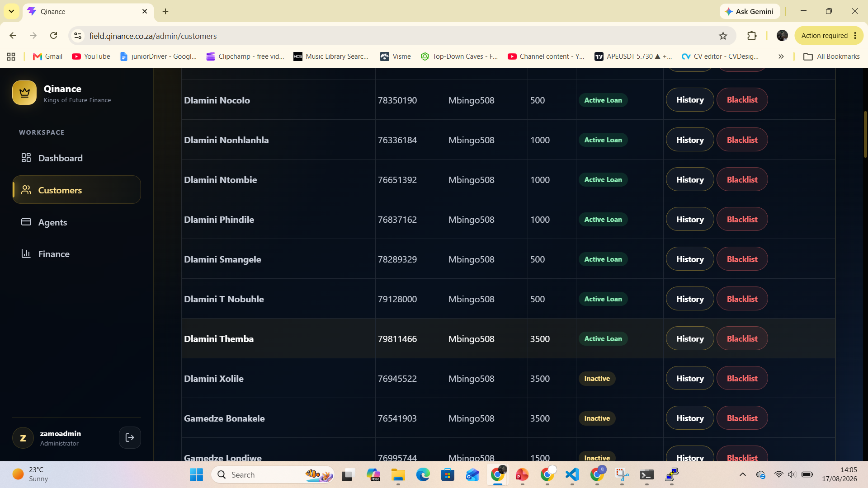The image size is (868, 488).
Task: Blacklist customer Dlamini Xolile
Action: [x=742, y=378]
